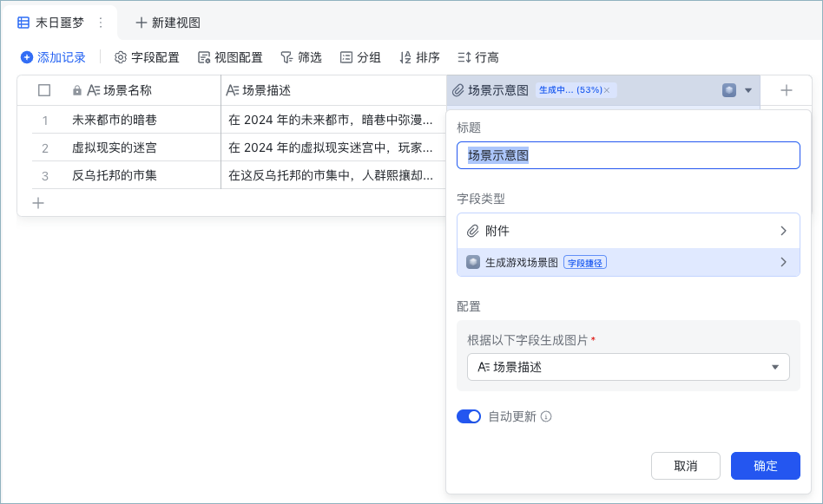Open field configuration gear icon
Viewport: 823px width, 504px height.
pos(120,57)
